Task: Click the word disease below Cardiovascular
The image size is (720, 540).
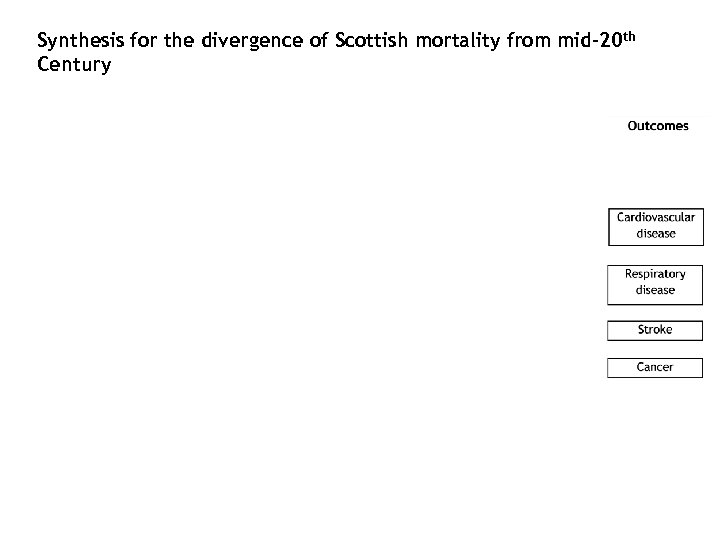Action: point(656,234)
